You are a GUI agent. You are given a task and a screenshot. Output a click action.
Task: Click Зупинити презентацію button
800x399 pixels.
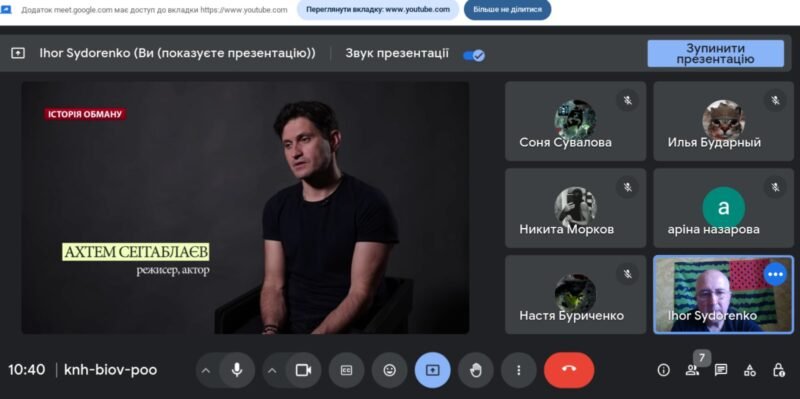(715, 54)
